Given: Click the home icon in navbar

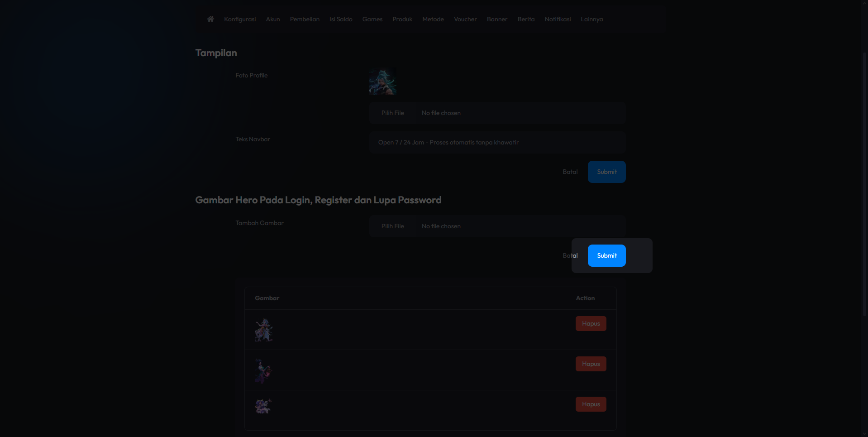Looking at the screenshot, I should coord(210,19).
